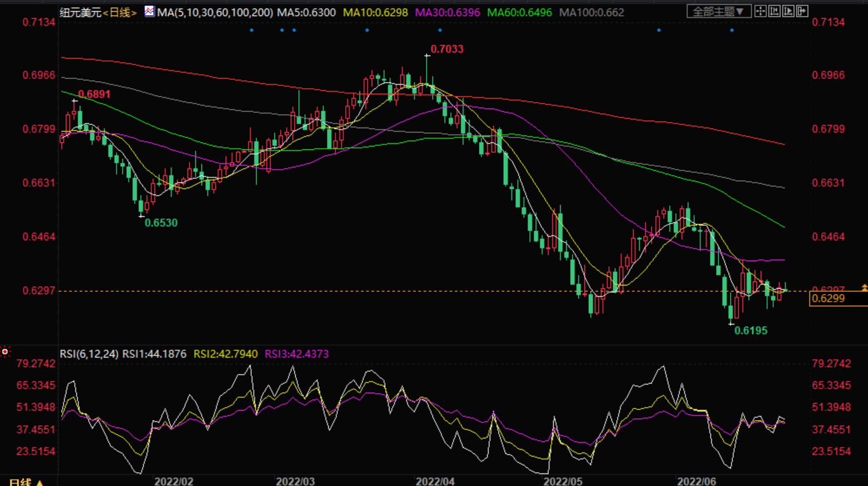Click the MA(5,10,30,60,100,200) parameters label
The height and width of the screenshot is (486, 868).
pos(215,12)
